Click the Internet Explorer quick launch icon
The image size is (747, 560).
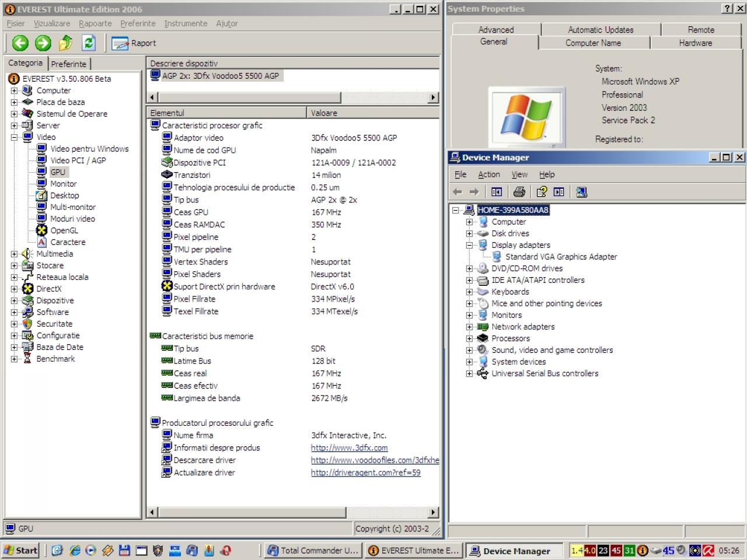[75, 550]
